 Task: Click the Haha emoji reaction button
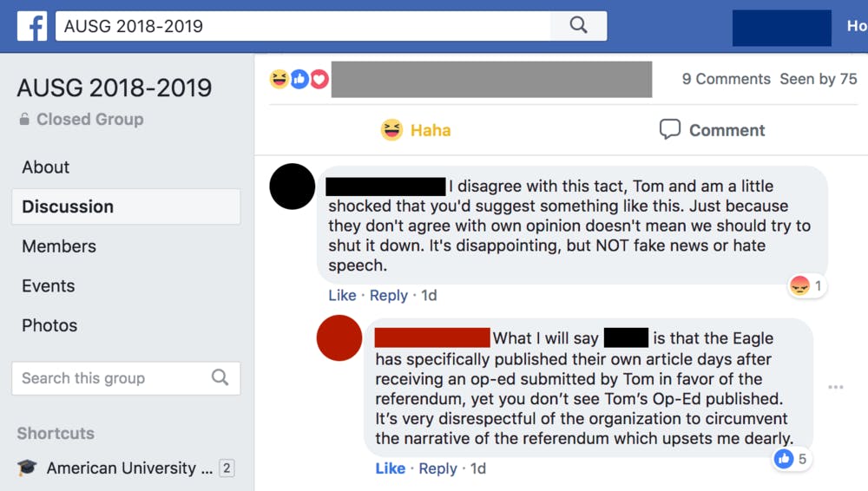click(417, 130)
